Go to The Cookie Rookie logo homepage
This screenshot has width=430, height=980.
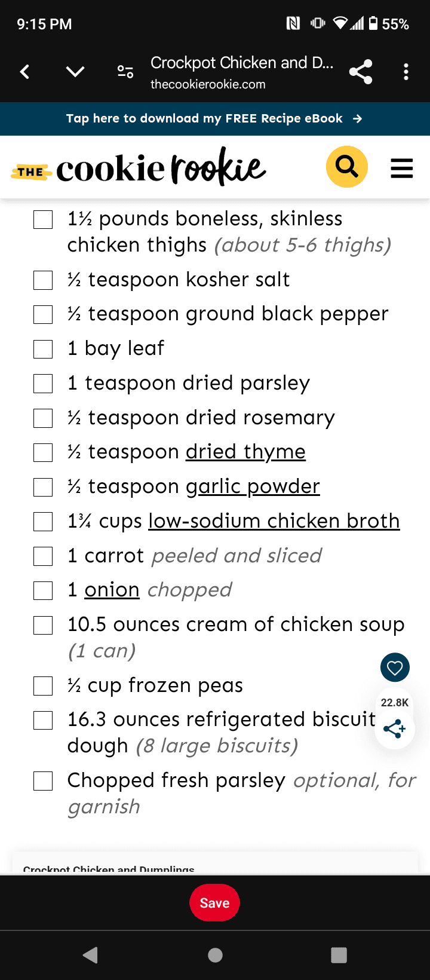139,168
